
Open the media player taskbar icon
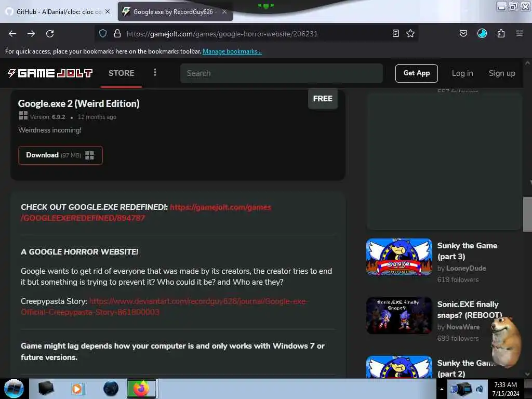(77, 389)
